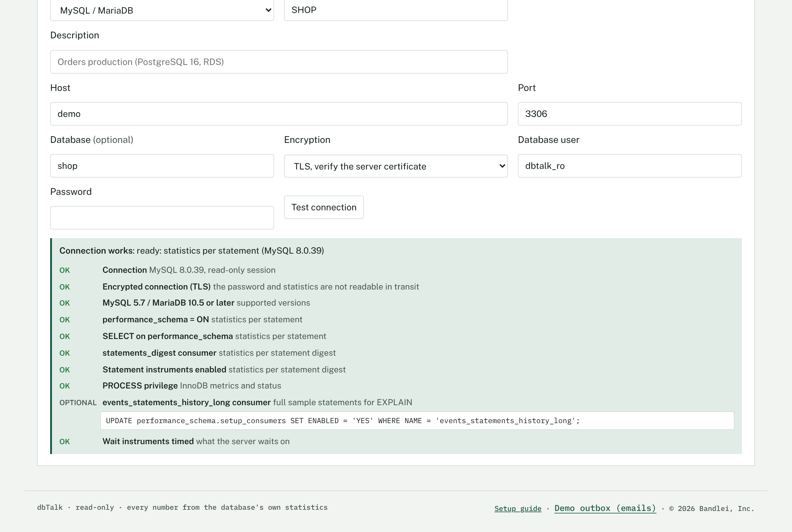The width and height of the screenshot is (792, 532).
Task: Click the 'Database (optional)' label
Action: [x=92, y=140]
